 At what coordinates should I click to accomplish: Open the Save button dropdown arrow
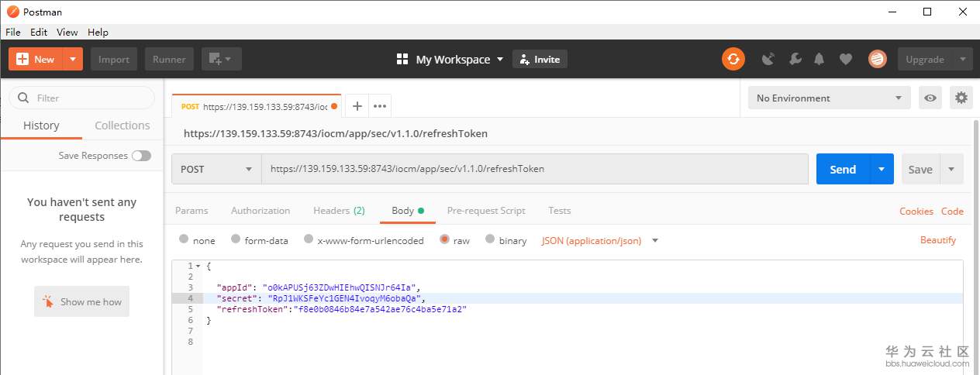(952, 169)
